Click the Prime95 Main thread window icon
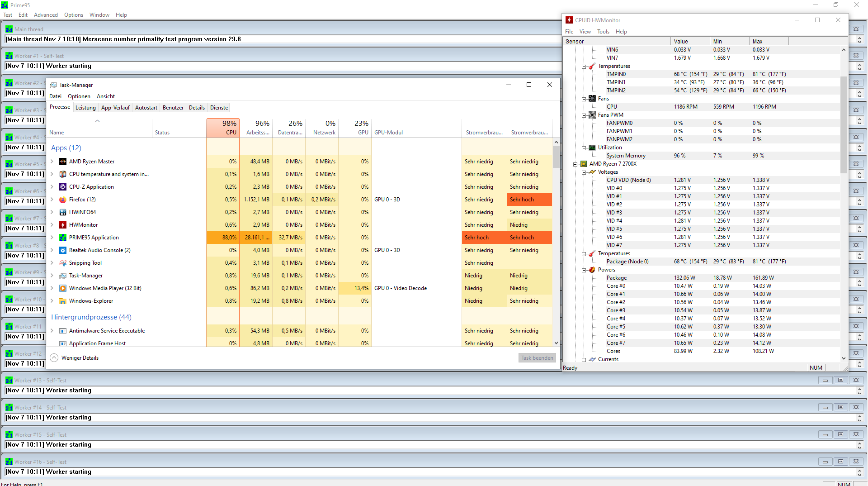Screen dimensions: 868x486 point(9,29)
